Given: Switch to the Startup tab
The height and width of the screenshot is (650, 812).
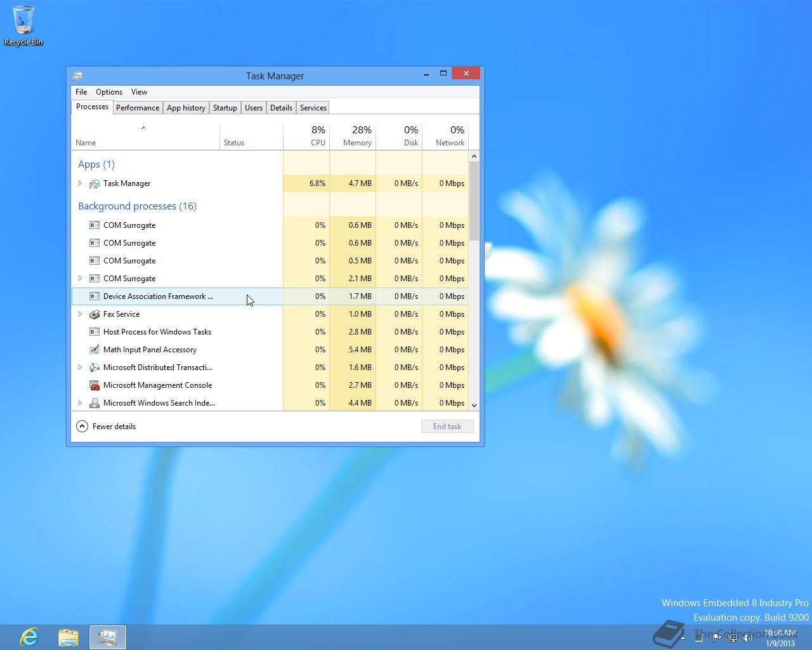Looking at the screenshot, I should 225,108.
